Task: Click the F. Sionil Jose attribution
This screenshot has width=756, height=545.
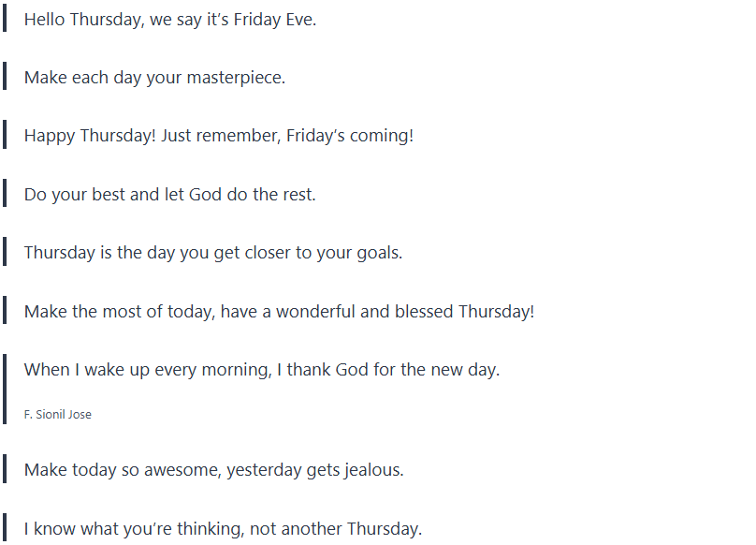Action: point(58,414)
